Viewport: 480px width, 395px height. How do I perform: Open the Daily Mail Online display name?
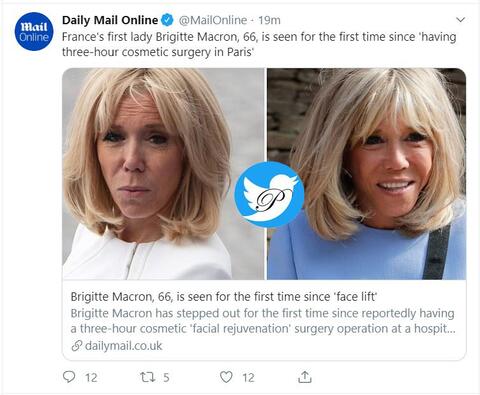tap(110, 20)
